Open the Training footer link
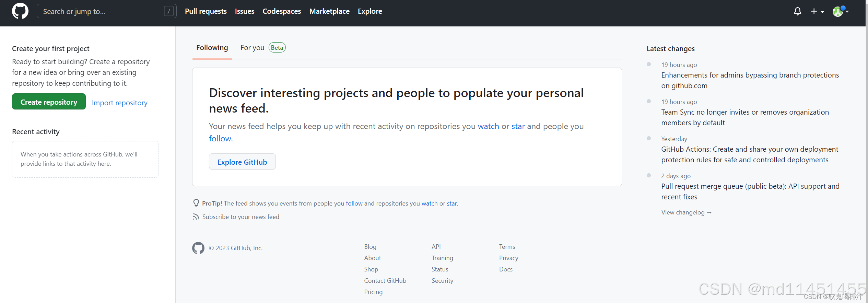Image resolution: width=868 pixels, height=303 pixels. pos(442,258)
